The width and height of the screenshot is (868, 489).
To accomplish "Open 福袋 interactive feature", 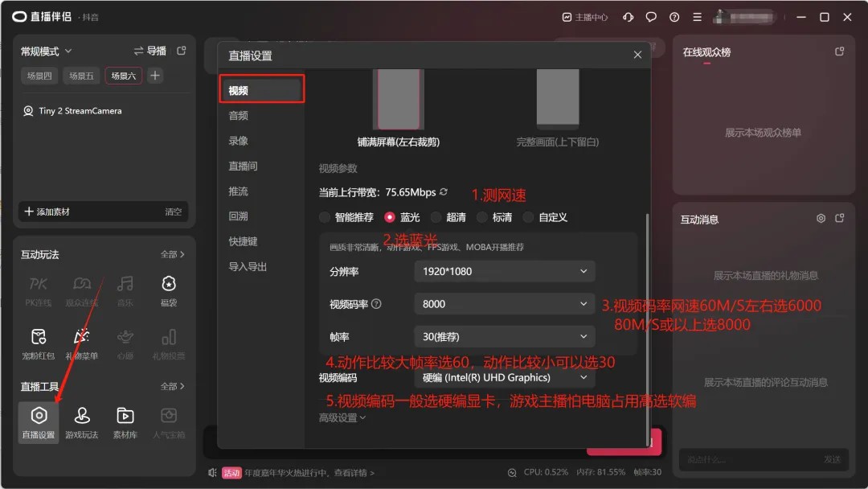I will point(168,290).
